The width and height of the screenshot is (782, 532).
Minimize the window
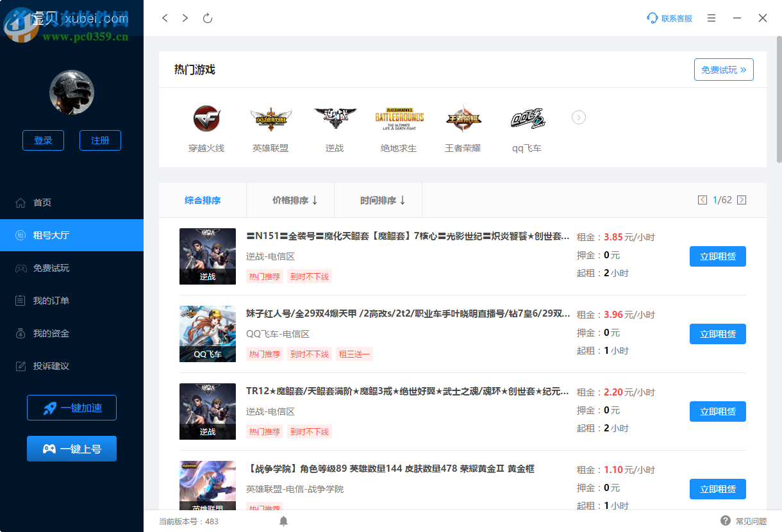tap(737, 19)
